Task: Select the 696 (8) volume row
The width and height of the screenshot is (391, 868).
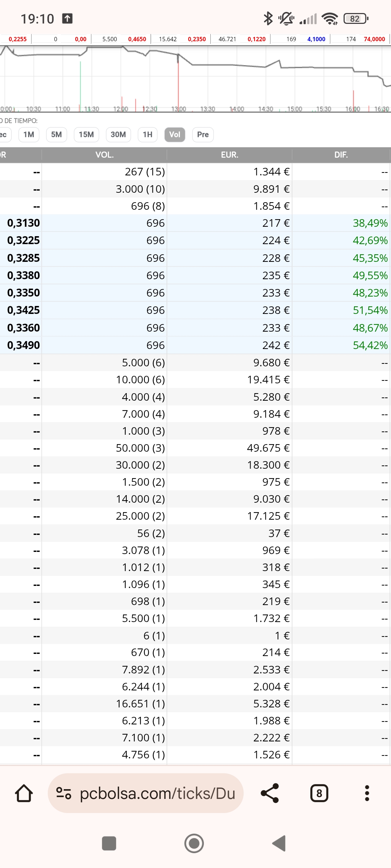Action: click(x=195, y=206)
